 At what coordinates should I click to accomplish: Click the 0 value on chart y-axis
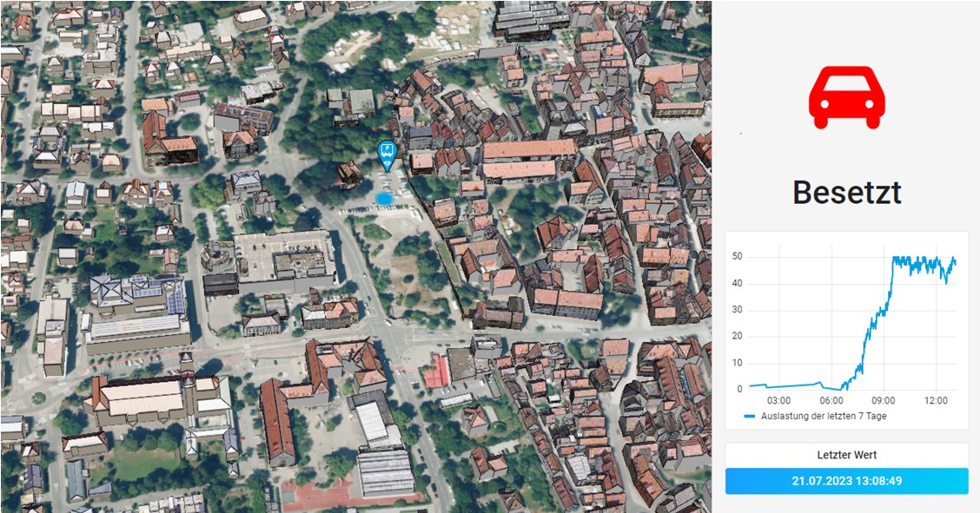point(740,389)
